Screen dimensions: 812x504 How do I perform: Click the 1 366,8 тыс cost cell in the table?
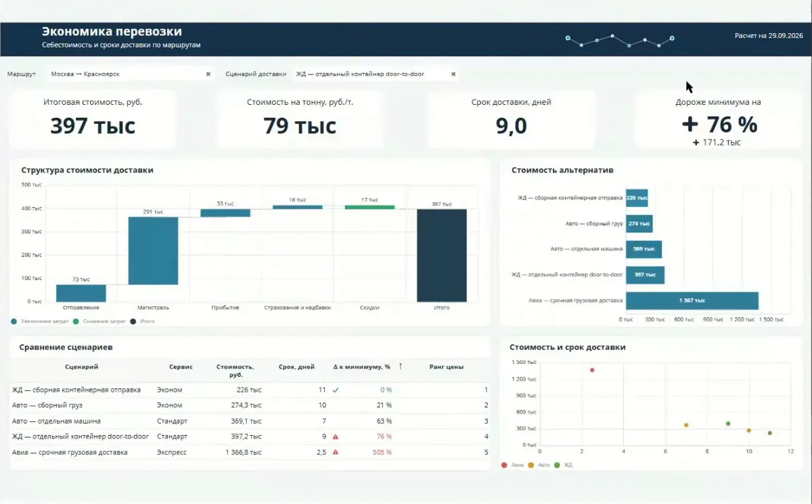[x=244, y=453]
